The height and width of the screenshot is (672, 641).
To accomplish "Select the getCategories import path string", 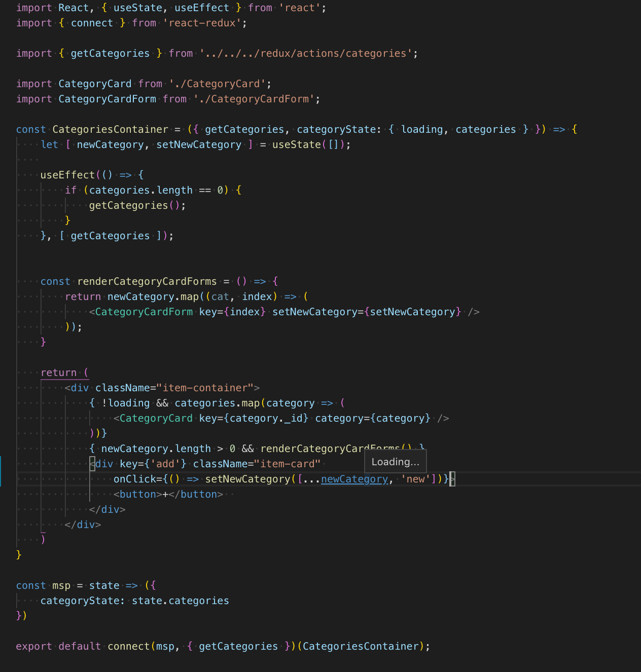I will click(x=307, y=53).
